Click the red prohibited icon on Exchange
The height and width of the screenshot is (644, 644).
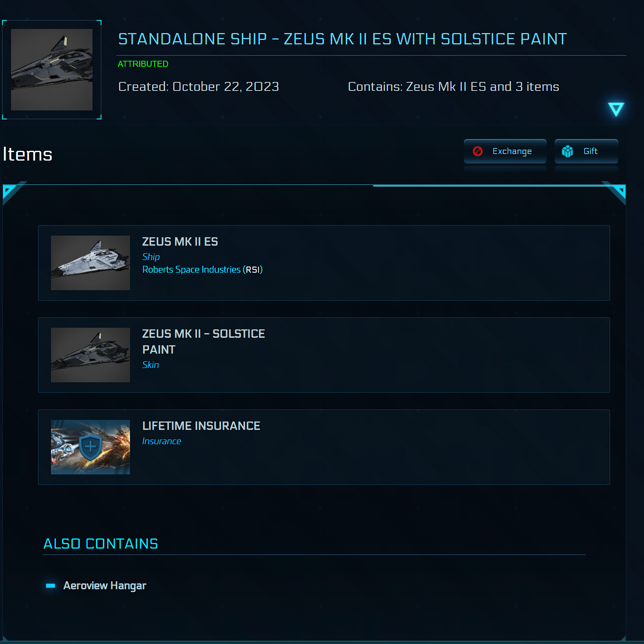477,151
